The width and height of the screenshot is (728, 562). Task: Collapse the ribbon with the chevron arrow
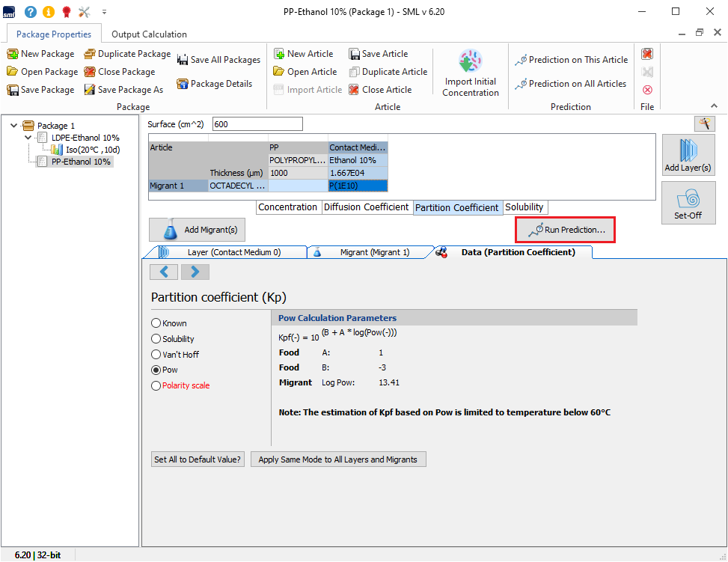715,107
